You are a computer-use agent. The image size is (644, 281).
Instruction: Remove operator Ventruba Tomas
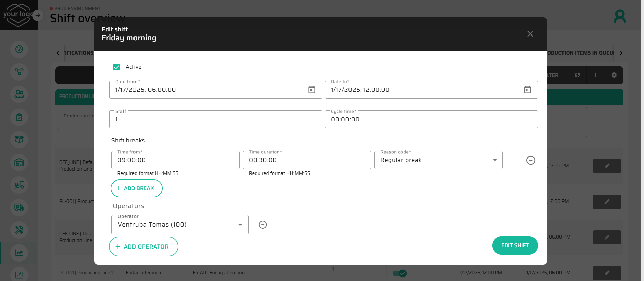click(x=263, y=225)
